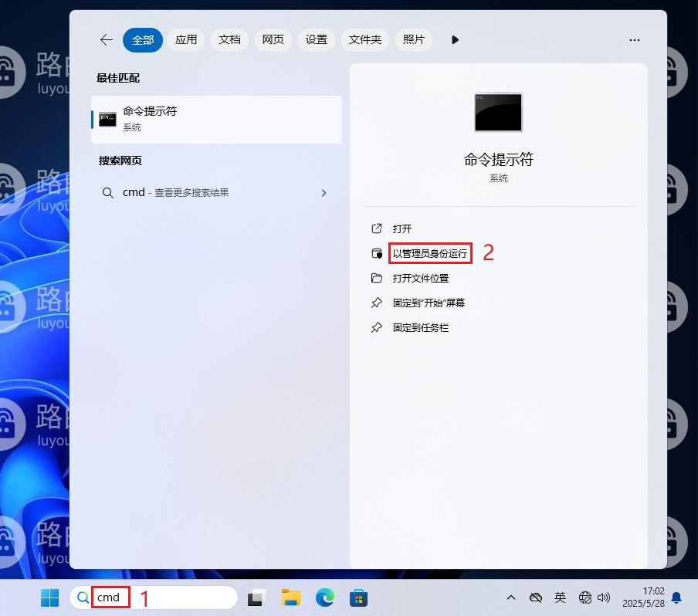
Task: Open the clock showing 17:02 2025/5/28
Action: click(x=643, y=597)
